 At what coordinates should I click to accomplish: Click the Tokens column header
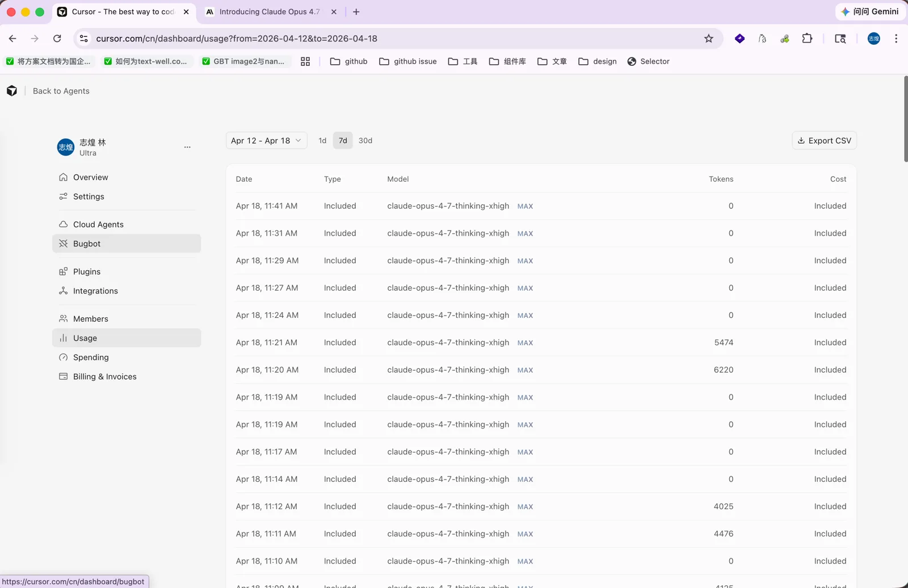tap(721, 179)
